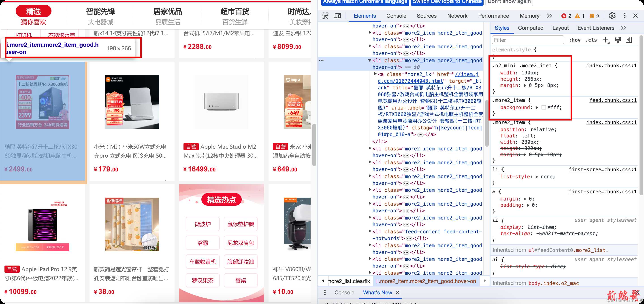The image size is (644, 304).
Task: Click Switch DevTools to Chinese button
Action: [447, 2]
